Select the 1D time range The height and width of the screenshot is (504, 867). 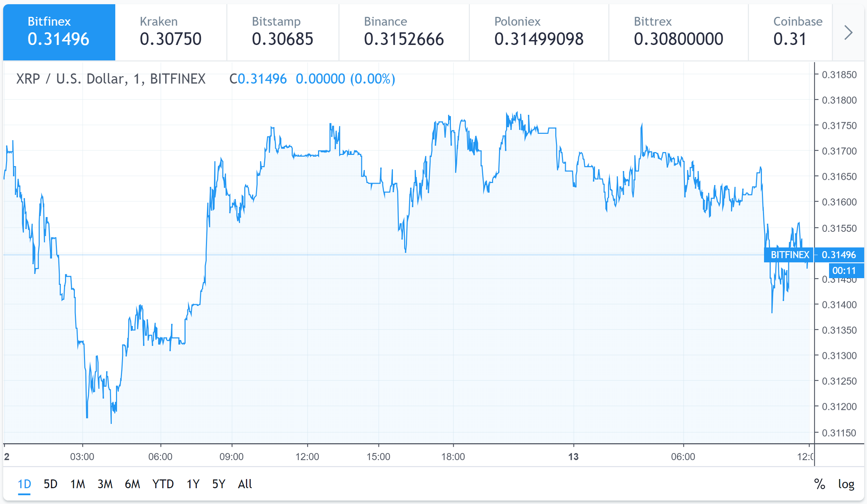pos(24,484)
